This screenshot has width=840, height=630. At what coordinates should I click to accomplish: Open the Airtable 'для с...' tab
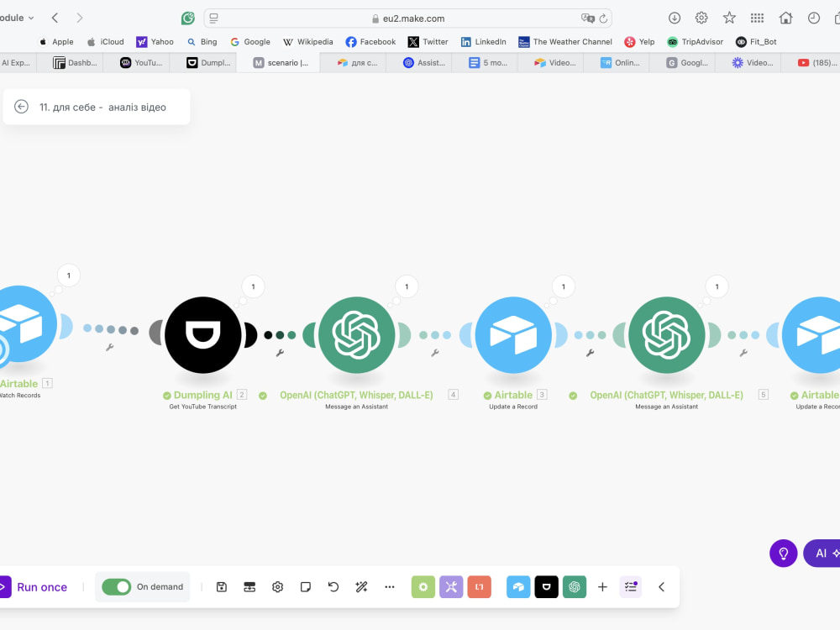(x=357, y=63)
